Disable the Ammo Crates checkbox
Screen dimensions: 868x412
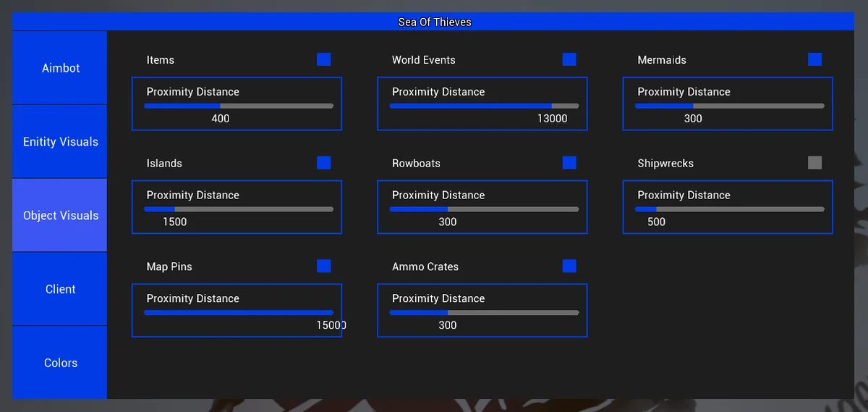[x=569, y=266]
